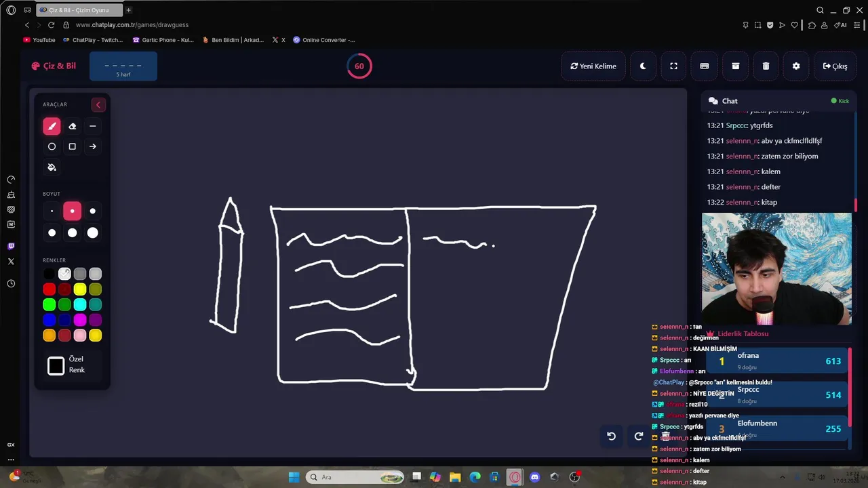This screenshot has width=868, height=488.
Task: Choose the smallest brush size
Action: point(52,211)
